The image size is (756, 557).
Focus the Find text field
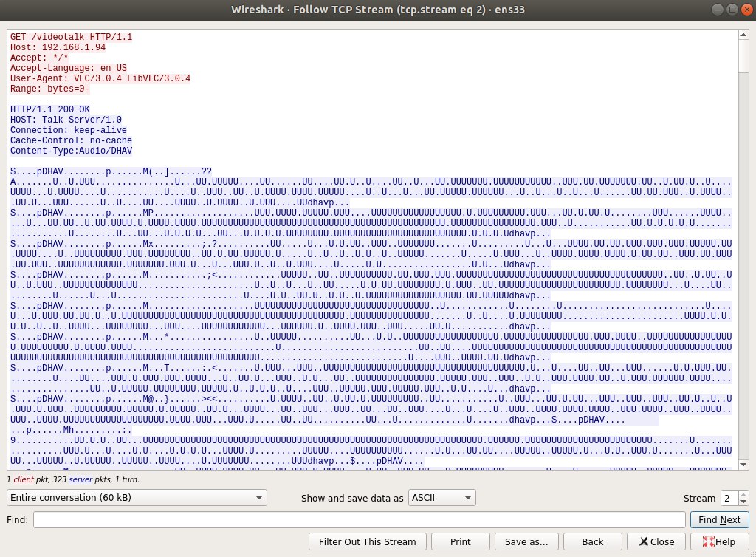tap(360, 519)
